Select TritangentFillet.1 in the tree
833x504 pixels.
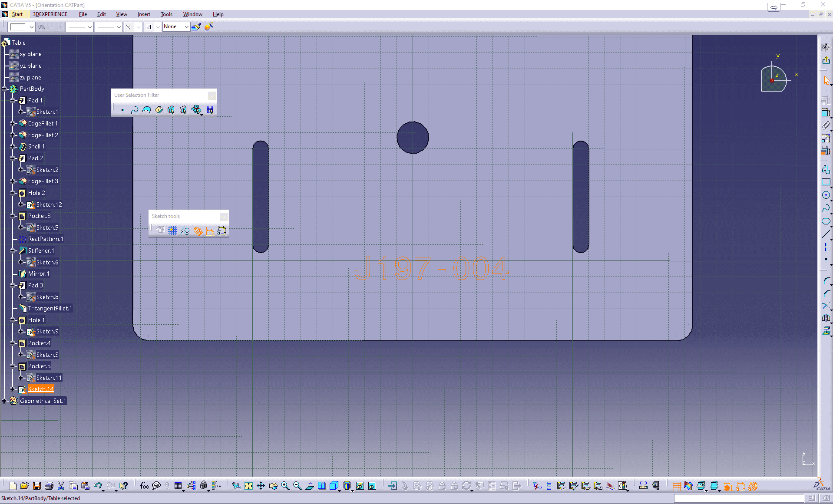pos(50,308)
